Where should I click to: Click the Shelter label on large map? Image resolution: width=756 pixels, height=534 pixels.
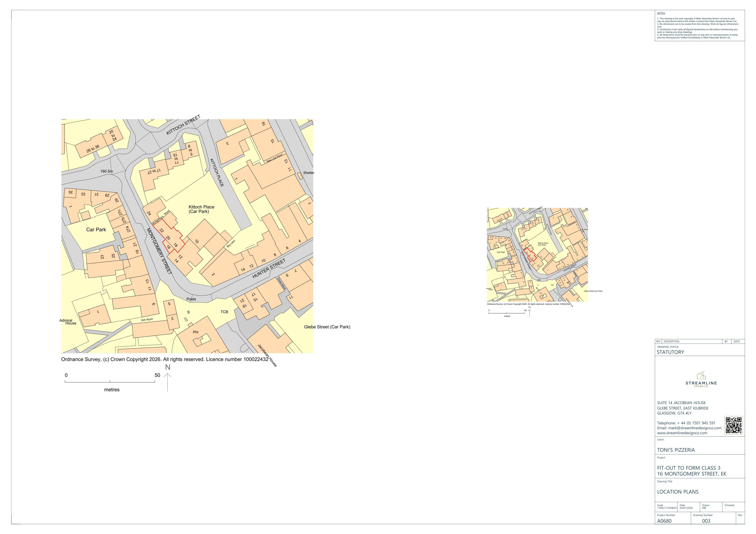click(309, 173)
